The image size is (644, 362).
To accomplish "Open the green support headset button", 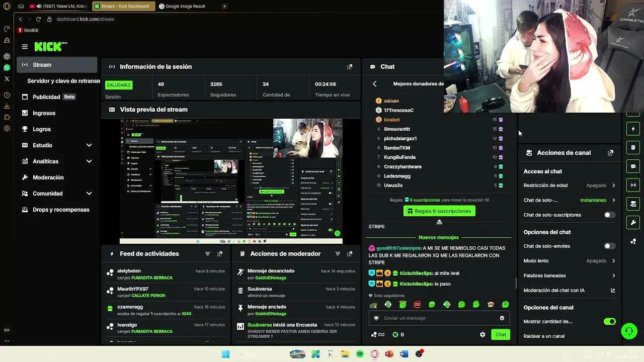I will point(629,331).
